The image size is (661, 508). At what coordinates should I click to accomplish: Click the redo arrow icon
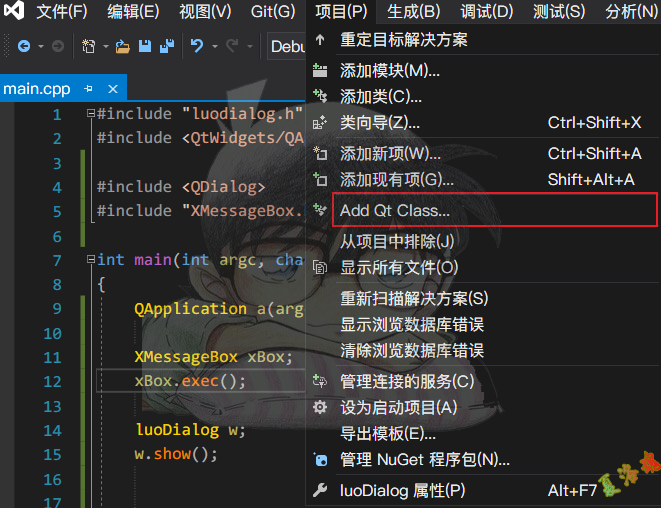tap(232, 46)
